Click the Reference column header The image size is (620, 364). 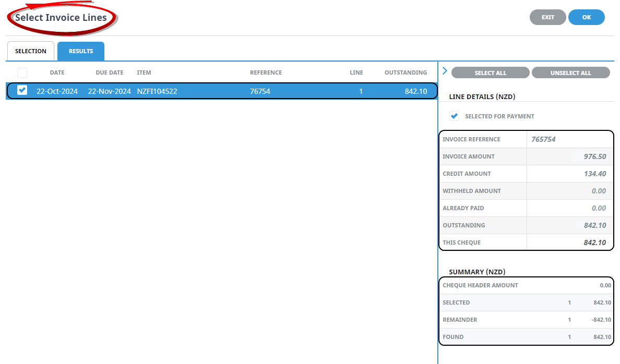pos(266,72)
